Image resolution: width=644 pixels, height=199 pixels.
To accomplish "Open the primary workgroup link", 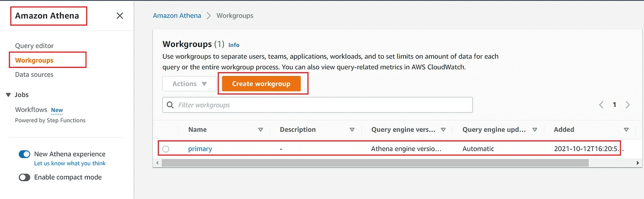I will pos(200,149).
